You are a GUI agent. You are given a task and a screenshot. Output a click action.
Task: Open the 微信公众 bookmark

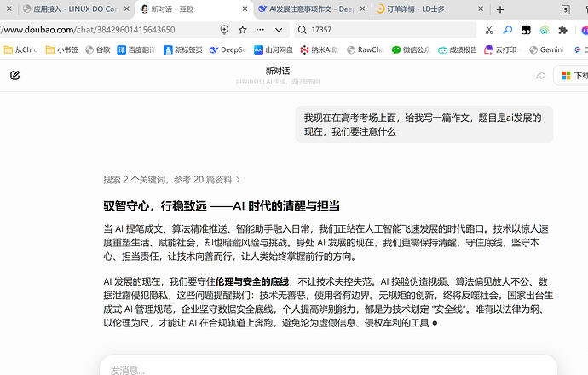click(411, 49)
